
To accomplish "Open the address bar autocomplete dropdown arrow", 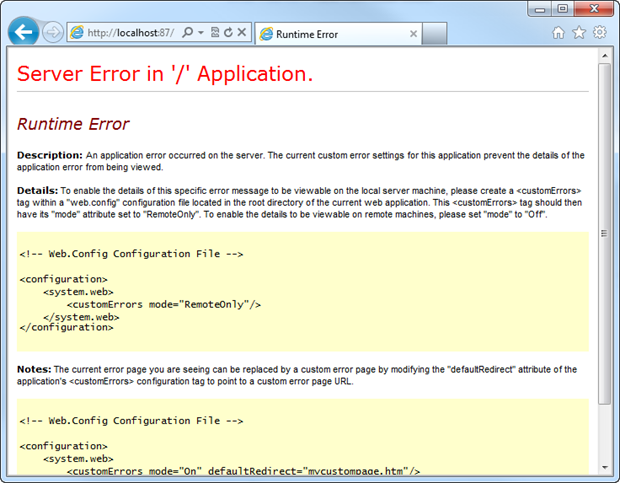I will click(x=201, y=32).
